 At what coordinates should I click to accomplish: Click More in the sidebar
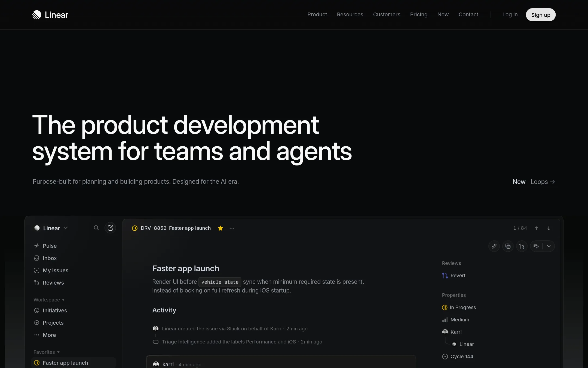point(73,335)
